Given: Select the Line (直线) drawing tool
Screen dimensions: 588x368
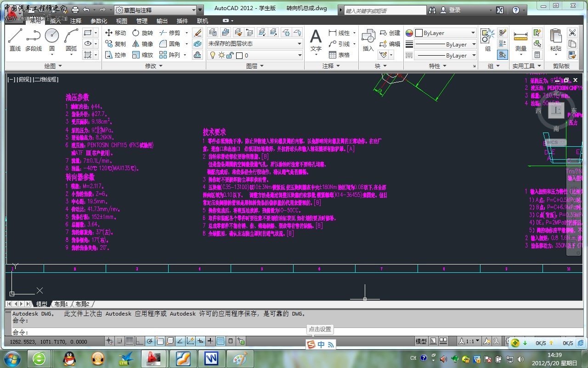Looking at the screenshot, I should pyautogui.click(x=15, y=40).
